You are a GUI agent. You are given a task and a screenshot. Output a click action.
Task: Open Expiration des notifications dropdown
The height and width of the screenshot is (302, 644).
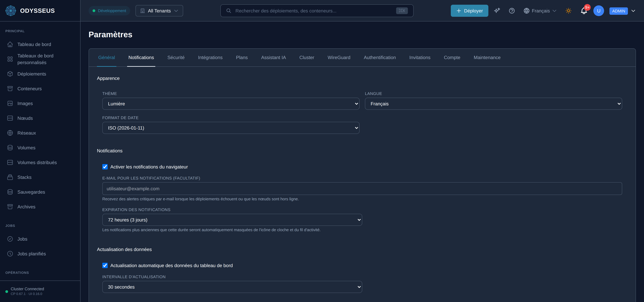click(x=232, y=220)
